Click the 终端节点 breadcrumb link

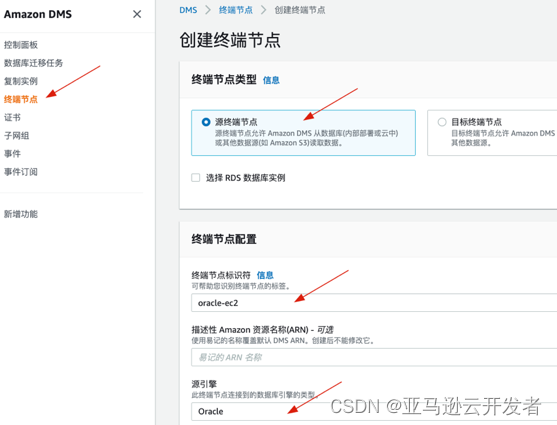click(236, 10)
